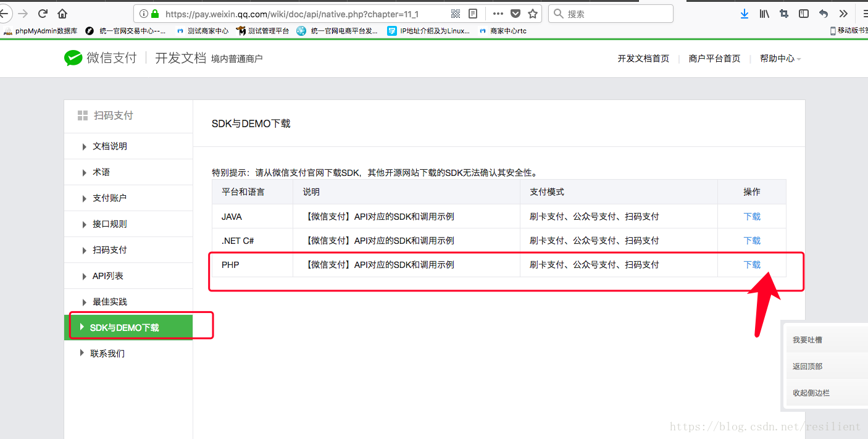Open 测试管理平台 bookmark
Screen dimensions: 868x439
[263, 31]
